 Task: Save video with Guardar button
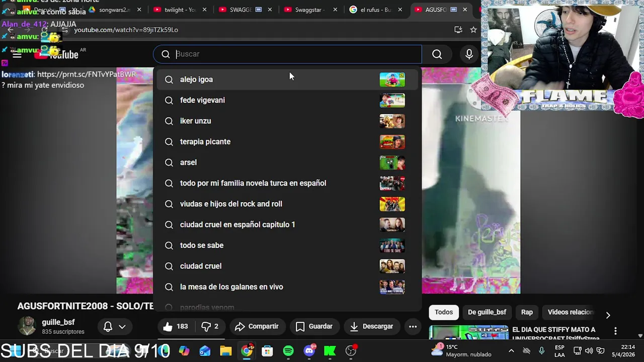tap(314, 326)
